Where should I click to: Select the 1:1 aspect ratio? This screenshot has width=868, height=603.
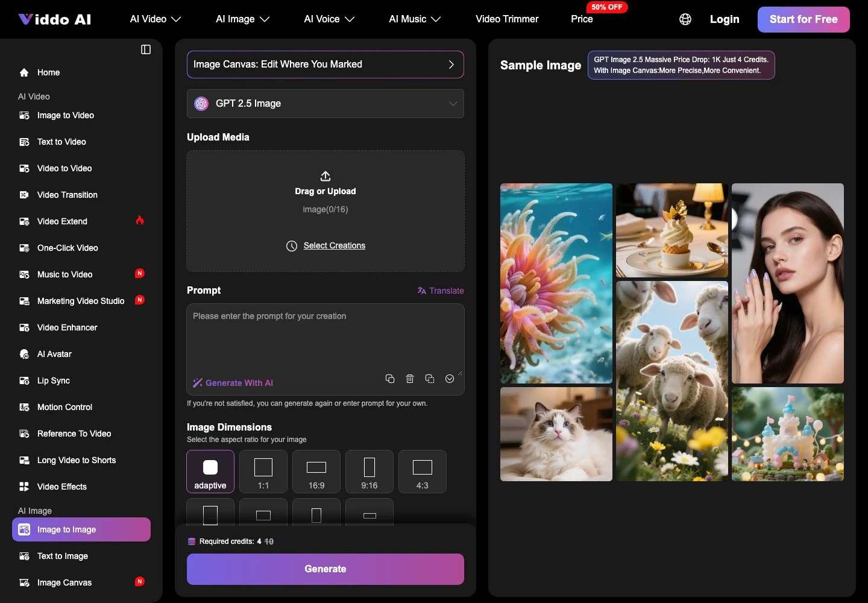pyautogui.click(x=263, y=472)
